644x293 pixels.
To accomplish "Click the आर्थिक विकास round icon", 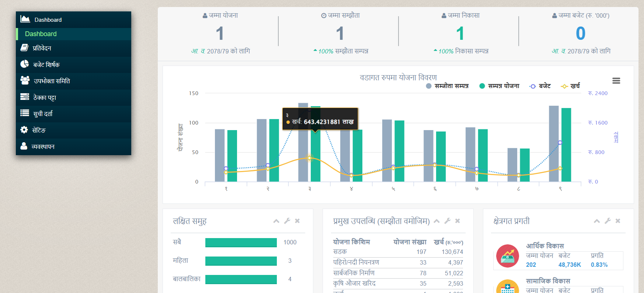I will [x=507, y=256].
